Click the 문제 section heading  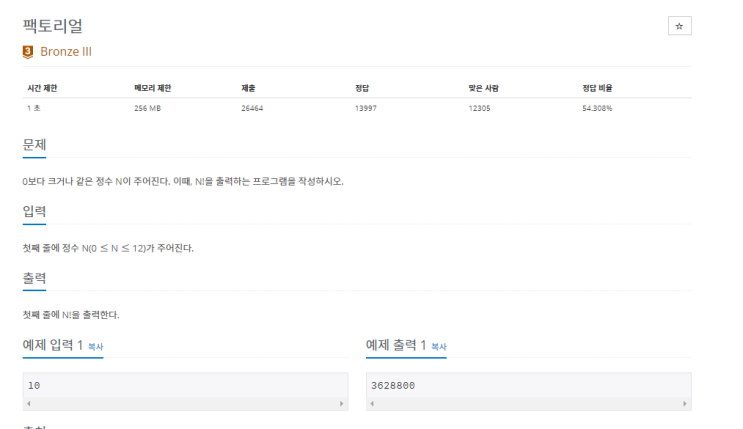(34, 145)
